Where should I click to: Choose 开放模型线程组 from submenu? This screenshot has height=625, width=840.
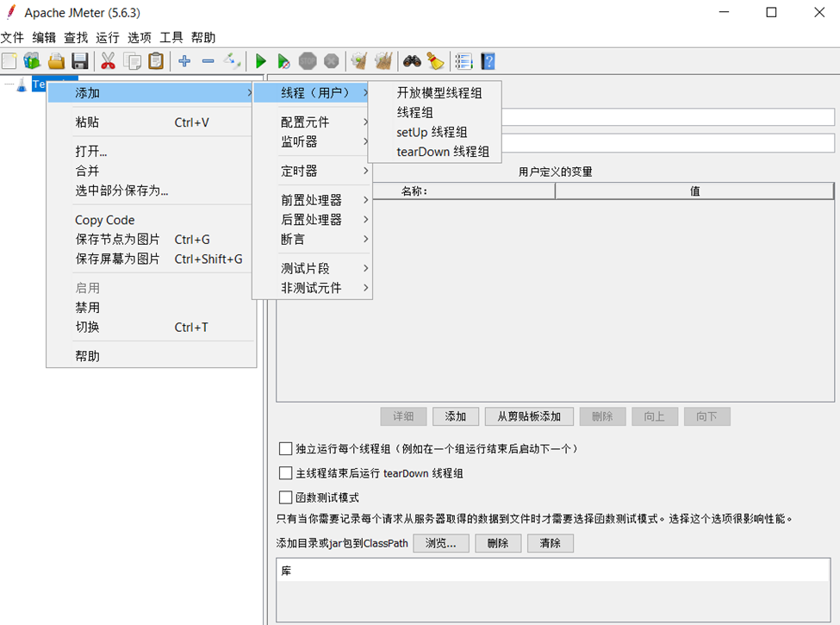pyautogui.click(x=434, y=93)
